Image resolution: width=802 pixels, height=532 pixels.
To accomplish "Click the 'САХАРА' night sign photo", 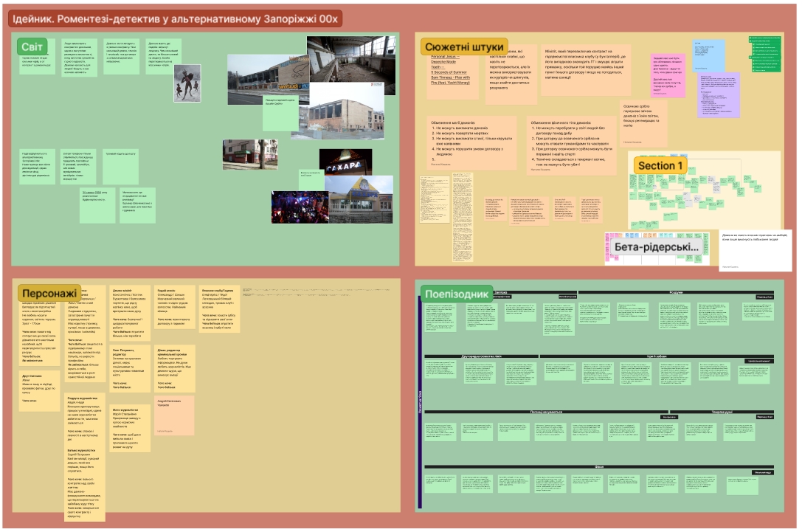I will (x=345, y=162).
